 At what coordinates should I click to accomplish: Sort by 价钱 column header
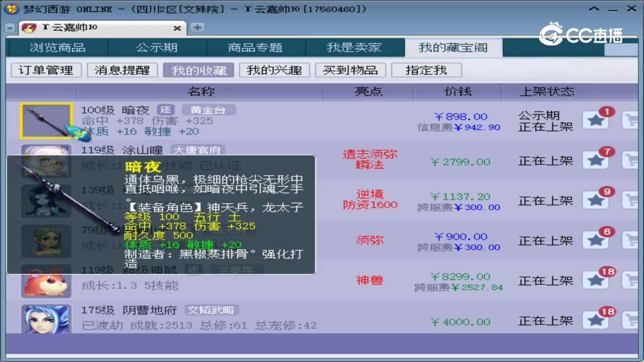(x=458, y=92)
